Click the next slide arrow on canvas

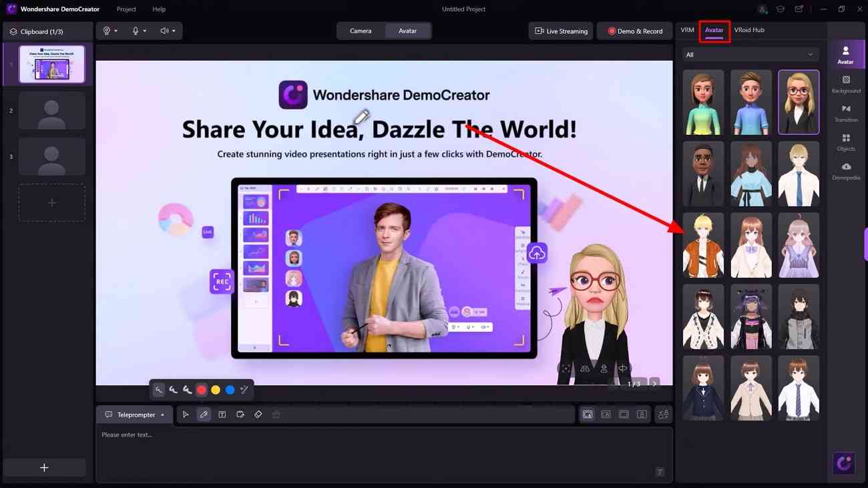pyautogui.click(x=654, y=383)
